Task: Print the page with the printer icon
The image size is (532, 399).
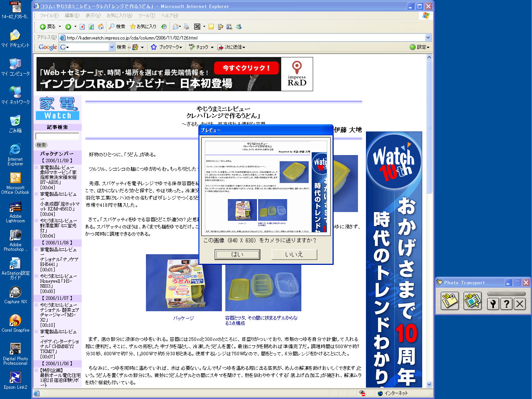Action: coord(186,27)
